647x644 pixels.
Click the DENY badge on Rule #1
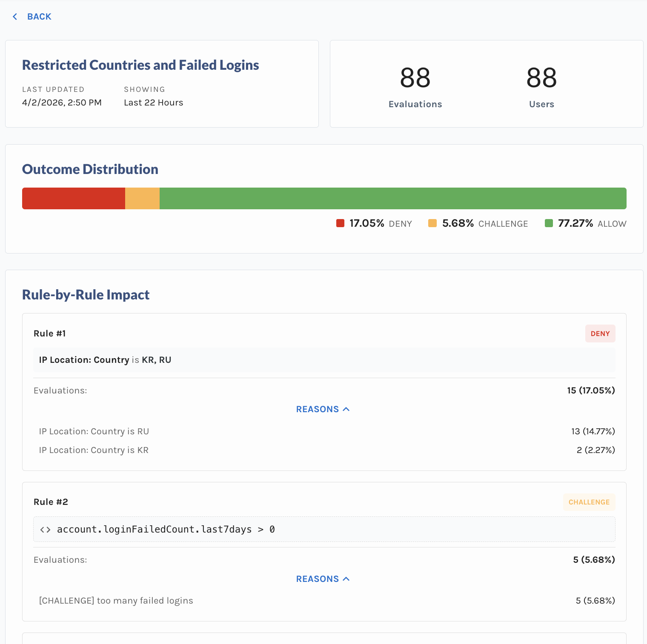click(600, 333)
